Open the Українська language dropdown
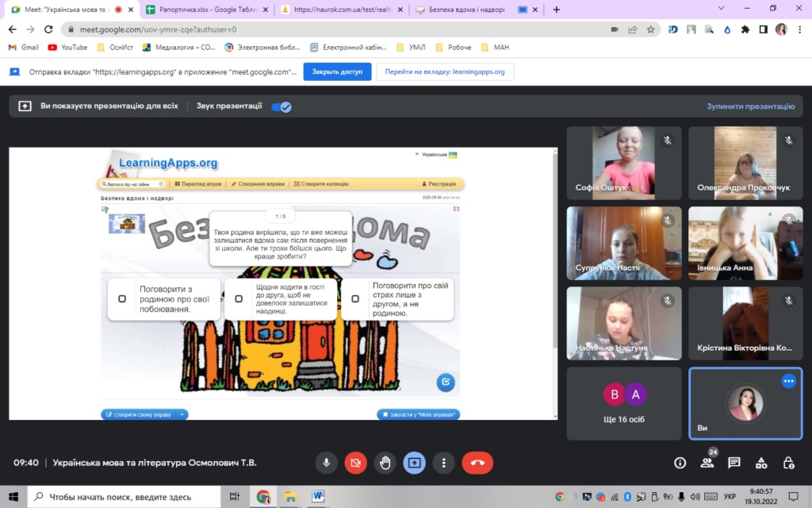 (435, 154)
